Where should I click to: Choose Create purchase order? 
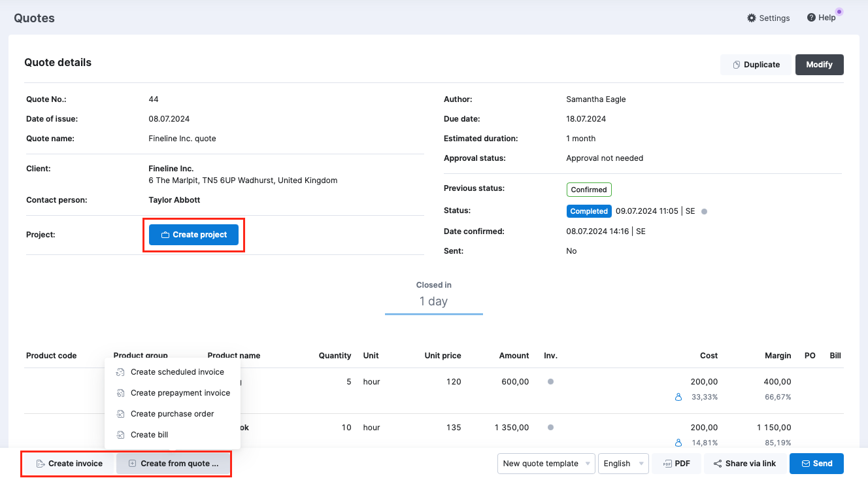coord(173,414)
